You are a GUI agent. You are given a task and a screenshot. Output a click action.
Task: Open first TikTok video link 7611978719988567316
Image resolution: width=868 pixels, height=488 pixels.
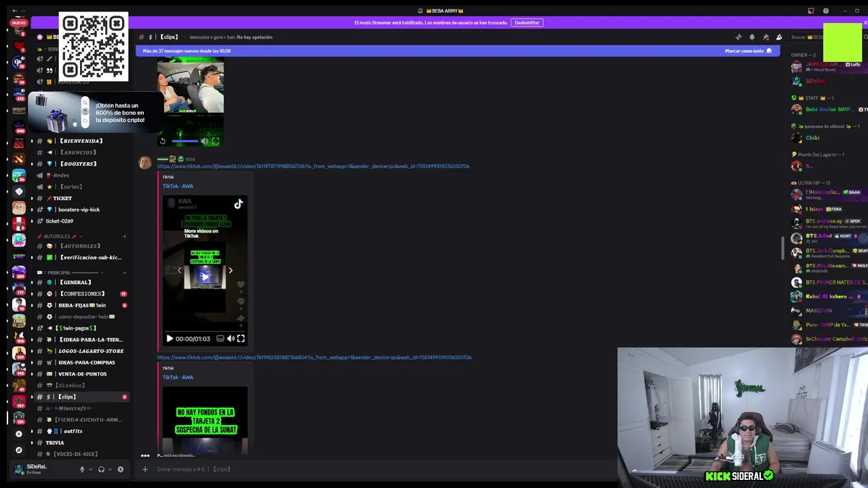pyautogui.click(x=313, y=166)
